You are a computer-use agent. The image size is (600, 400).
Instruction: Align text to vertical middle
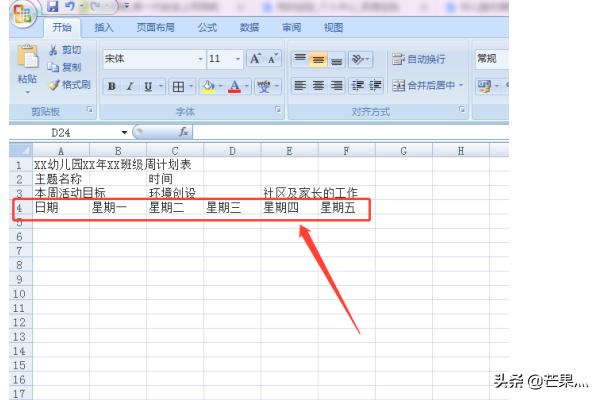tap(318, 59)
